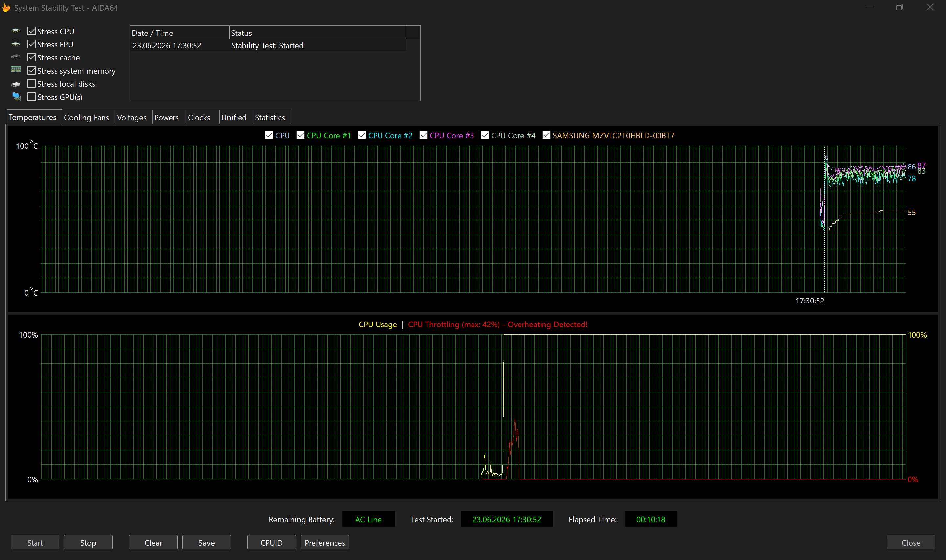Image resolution: width=946 pixels, height=560 pixels.
Task: Toggle the SAMSUNG MZVLC2T0HBLD-00BT7 temperature checkbox
Action: (x=546, y=135)
